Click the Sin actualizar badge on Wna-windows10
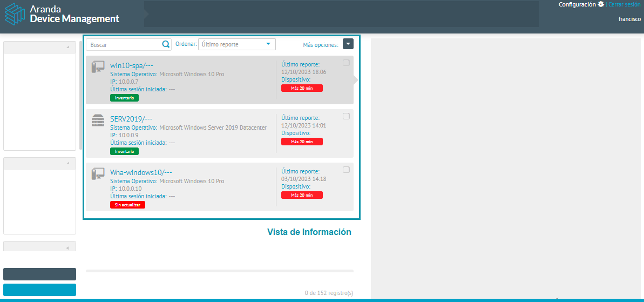 (127, 205)
